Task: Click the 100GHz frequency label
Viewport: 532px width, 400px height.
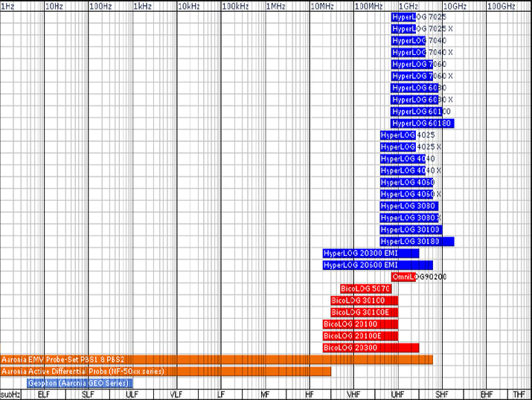Action: click(501, 6)
